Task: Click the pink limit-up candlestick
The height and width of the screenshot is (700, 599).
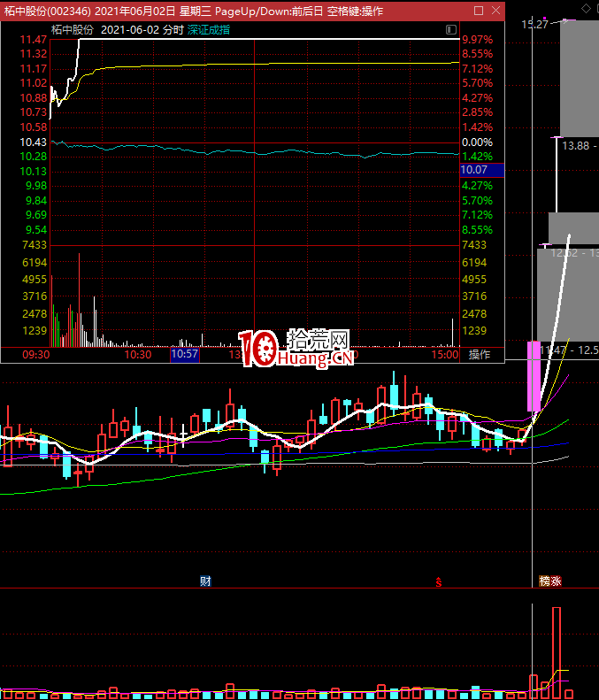Action: coord(534,376)
